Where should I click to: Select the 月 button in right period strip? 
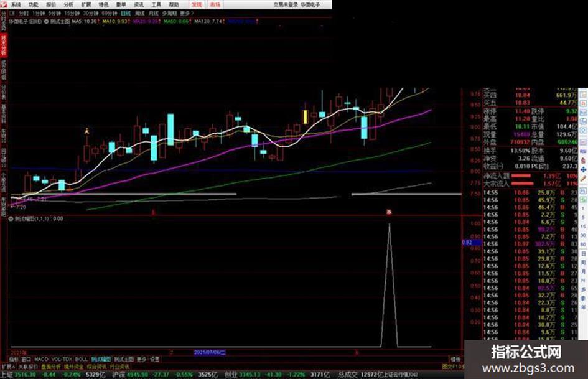point(583,271)
